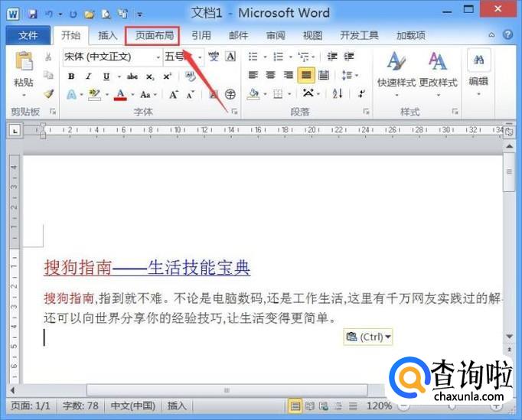The width and height of the screenshot is (522, 420).
Task: Select the Format Painter brush
Action: tap(49, 94)
